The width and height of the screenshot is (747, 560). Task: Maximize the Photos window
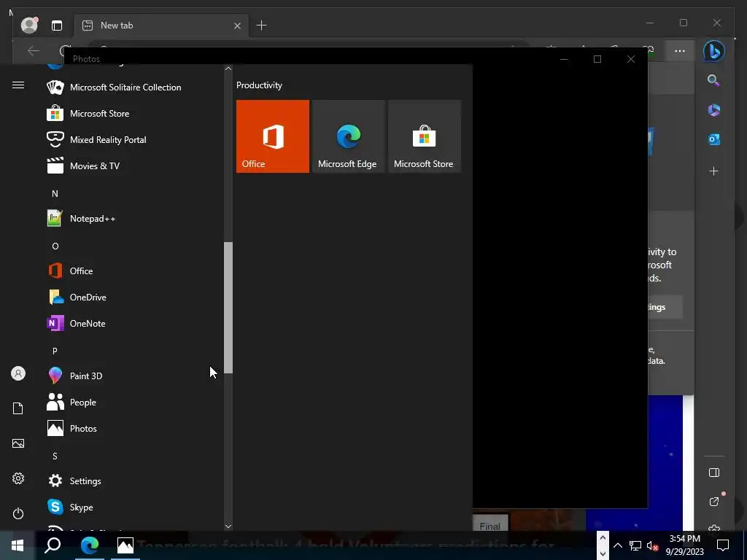click(x=597, y=59)
